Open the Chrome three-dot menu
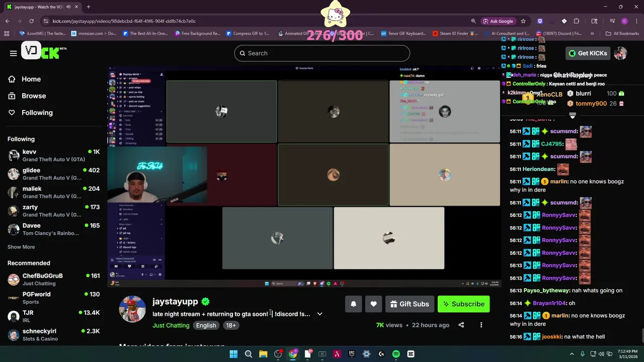This screenshot has height=362, width=644. [x=636, y=21]
